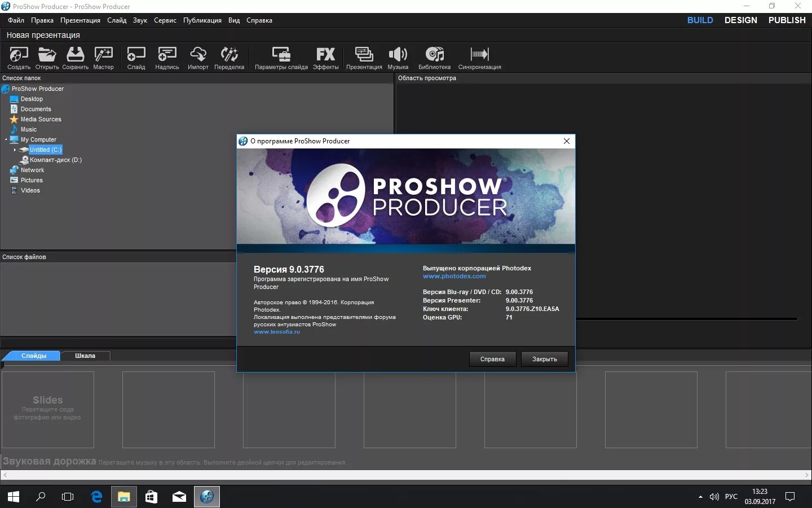Screen dimensions: 812x508
Task: Open the Библиотека music library
Action: click(434, 58)
